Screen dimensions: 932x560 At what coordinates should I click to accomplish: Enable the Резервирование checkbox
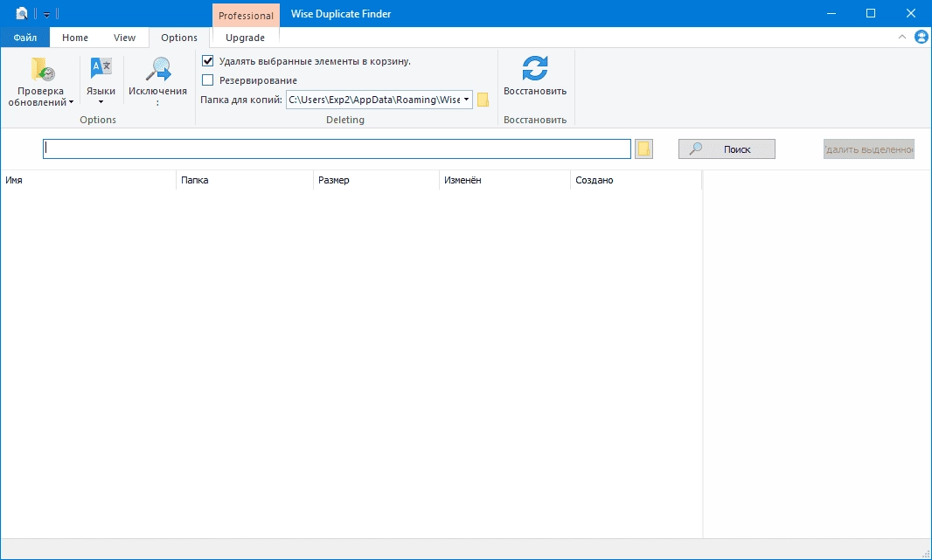(207, 80)
